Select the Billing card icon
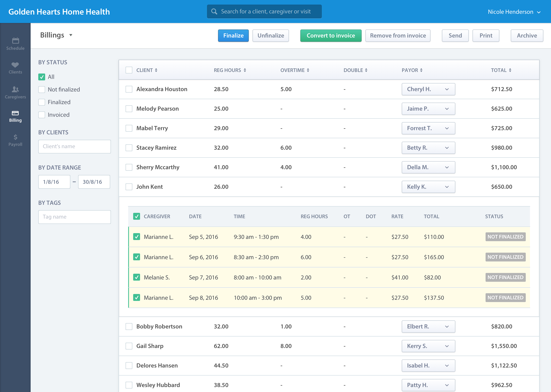This screenshot has width=551, height=392. pyautogui.click(x=15, y=113)
